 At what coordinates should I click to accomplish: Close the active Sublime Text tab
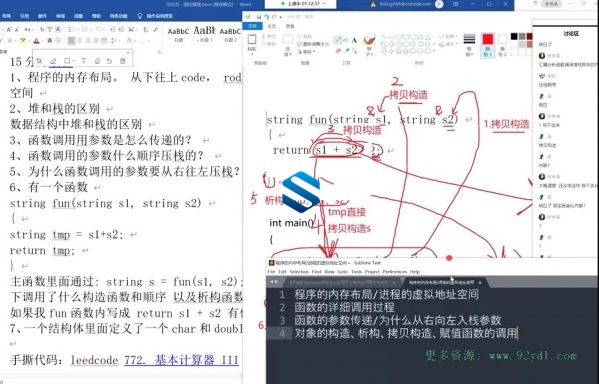480,282
